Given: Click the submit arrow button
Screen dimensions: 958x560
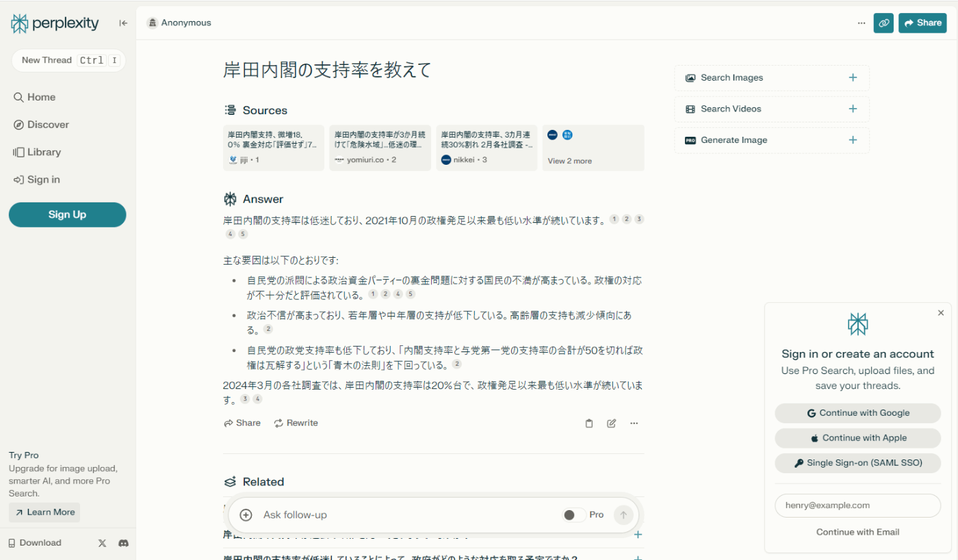Looking at the screenshot, I should tap(623, 515).
